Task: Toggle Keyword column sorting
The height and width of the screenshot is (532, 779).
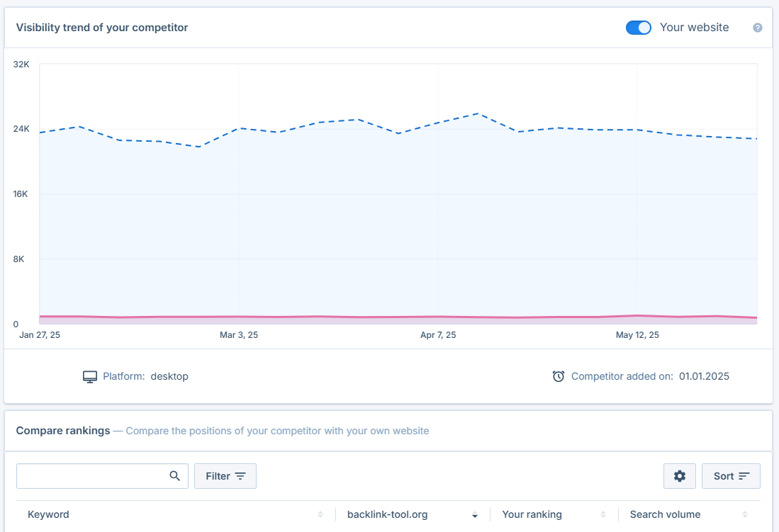Action: [320, 514]
